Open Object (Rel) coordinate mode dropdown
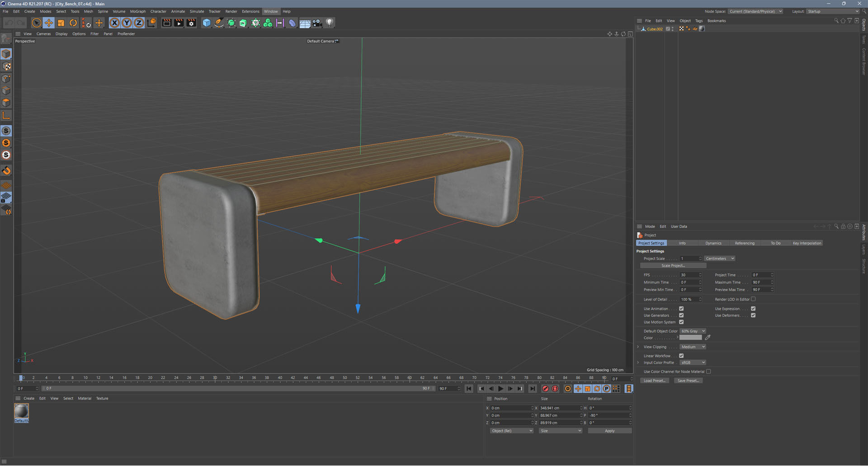The width and height of the screenshot is (868, 466). [x=512, y=431]
